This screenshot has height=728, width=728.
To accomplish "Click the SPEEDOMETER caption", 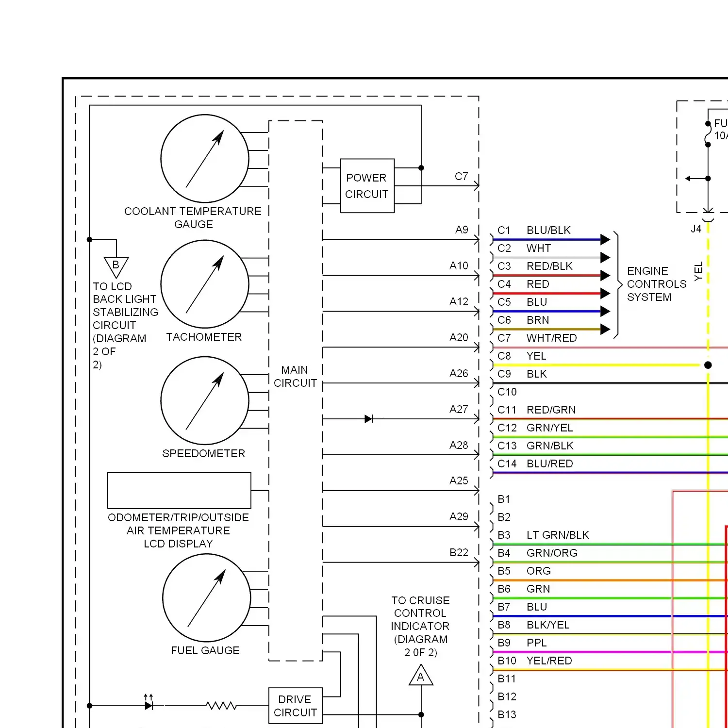I will coord(203,453).
